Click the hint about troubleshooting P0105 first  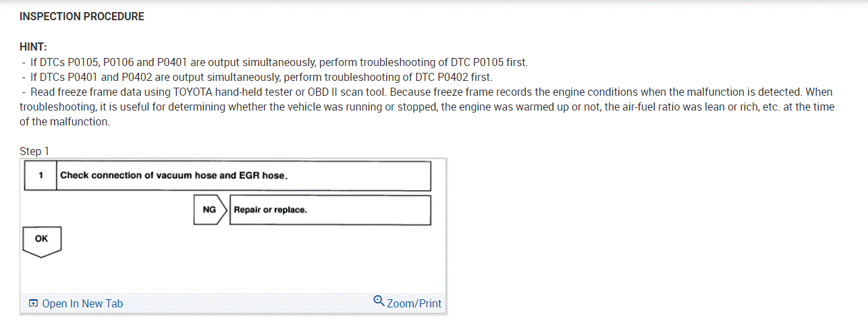277,62
